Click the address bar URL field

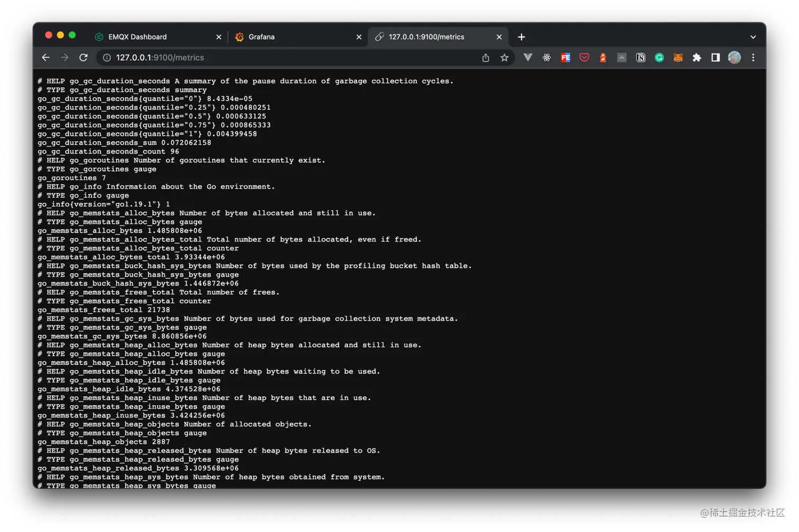coord(211,58)
